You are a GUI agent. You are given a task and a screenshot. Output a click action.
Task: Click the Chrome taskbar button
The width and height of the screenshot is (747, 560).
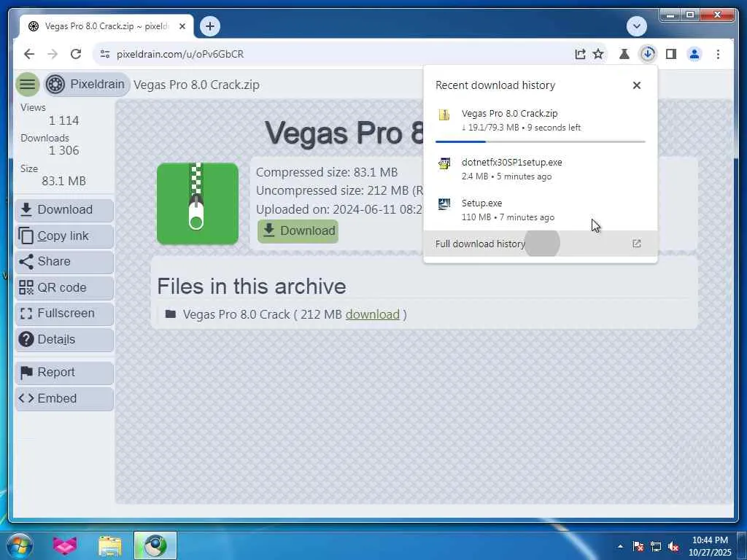pos(155,545)
